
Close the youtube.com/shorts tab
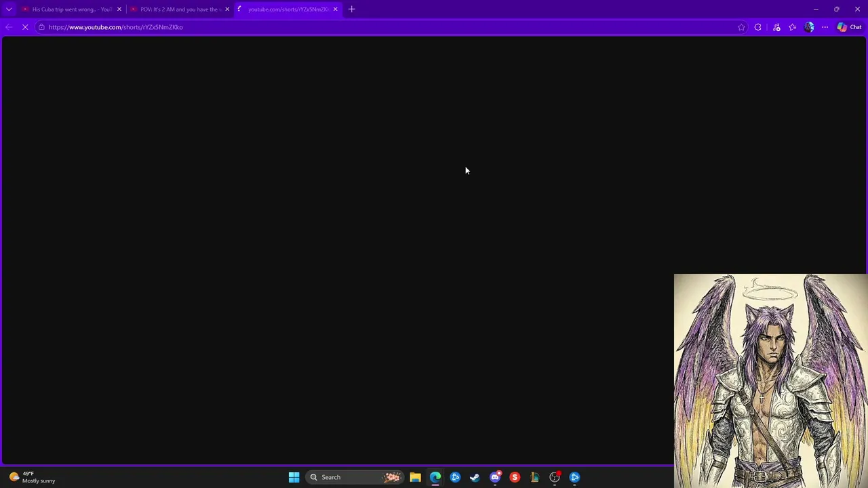(x=335, y=9)
